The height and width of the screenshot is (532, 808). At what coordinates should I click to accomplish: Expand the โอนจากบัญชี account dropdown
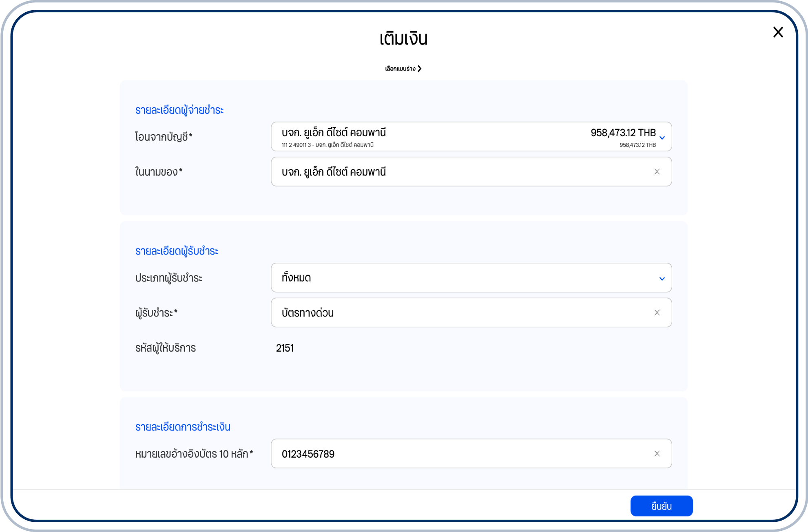point(471,137)
